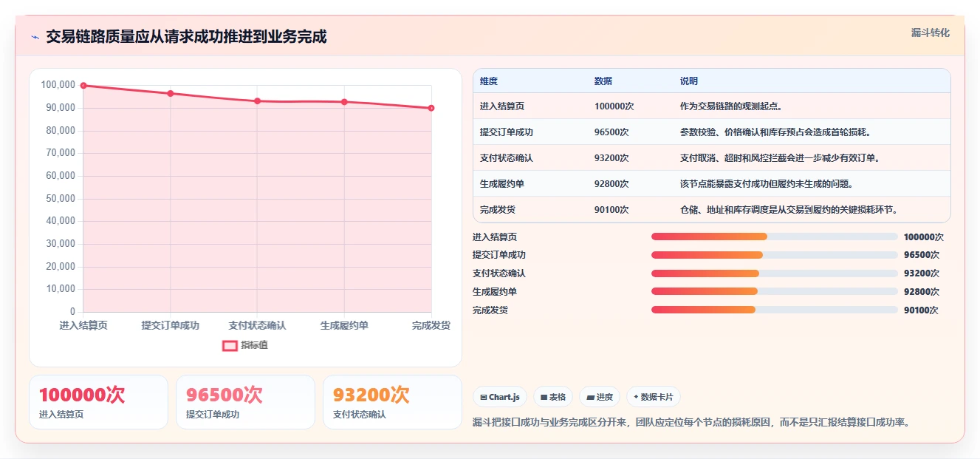This screenshot has height=459, width=980.
Task: Click the Chart.js tag
Action: (x=500, y=397)
